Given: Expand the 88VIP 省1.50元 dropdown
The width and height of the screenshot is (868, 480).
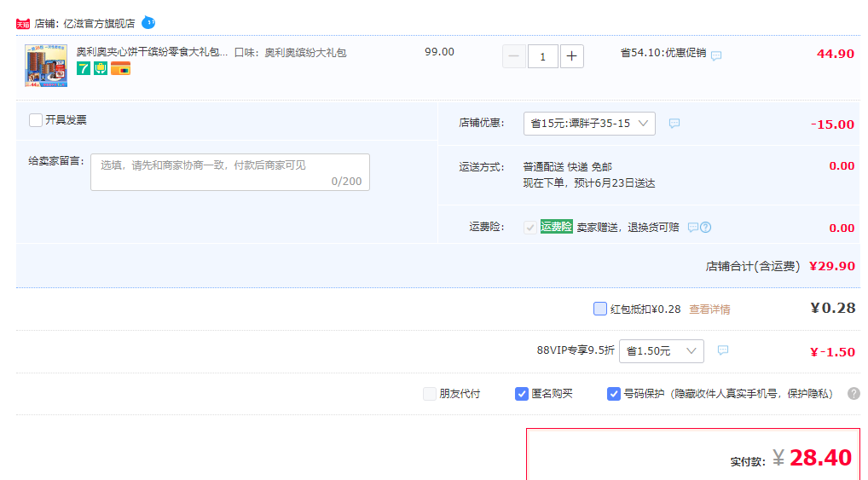Looking at the screenshot, I should [662, 351].
